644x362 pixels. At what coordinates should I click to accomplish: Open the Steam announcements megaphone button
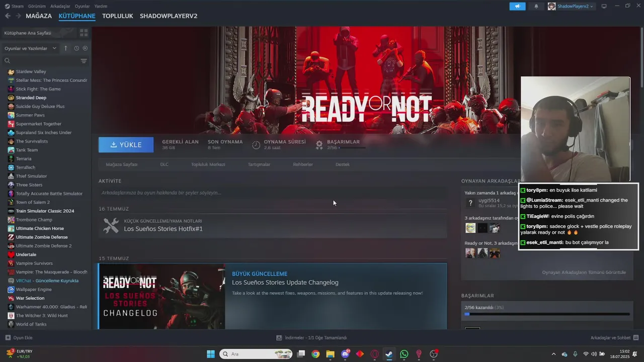point(517,6)
